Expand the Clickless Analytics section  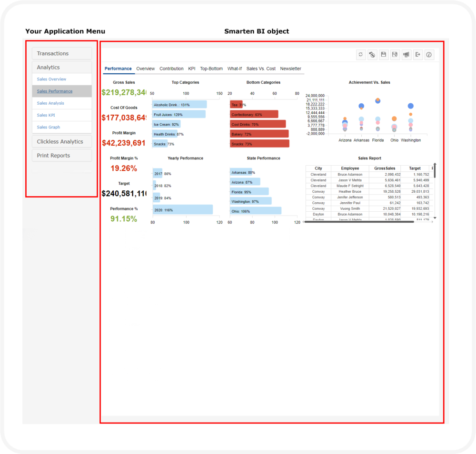coord(62,142)
